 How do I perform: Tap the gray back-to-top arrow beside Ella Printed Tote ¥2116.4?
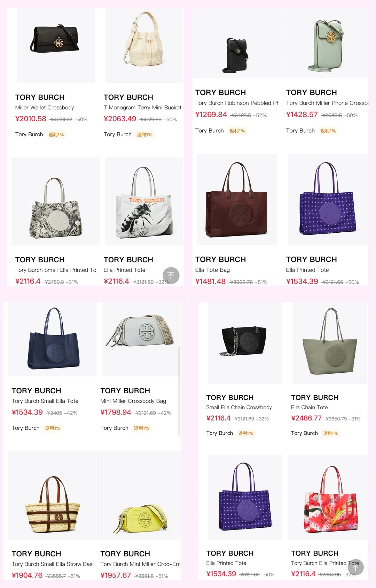pos(171,276)
